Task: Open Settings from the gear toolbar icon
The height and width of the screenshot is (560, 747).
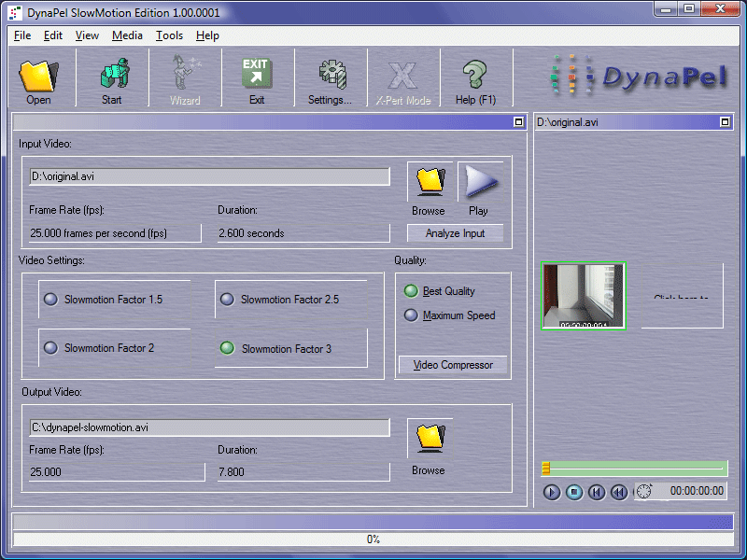Action: click(331, 80)
